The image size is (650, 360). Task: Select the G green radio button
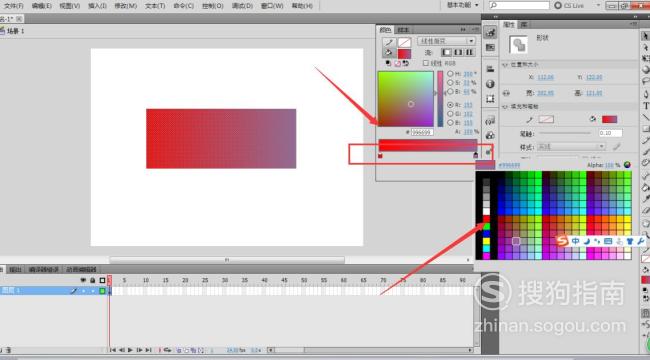point(450,114)
